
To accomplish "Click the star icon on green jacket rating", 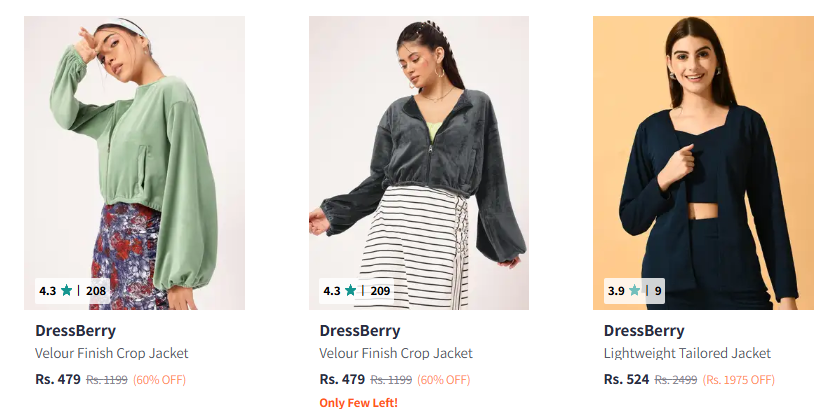I will pos(66,291).
